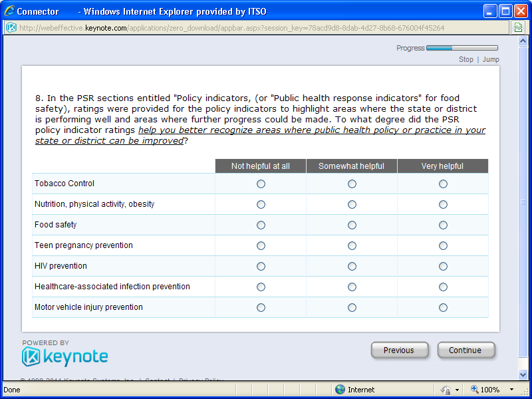Click the vertical scrollbar thumb
532x399 pixels.
point(523,202)
